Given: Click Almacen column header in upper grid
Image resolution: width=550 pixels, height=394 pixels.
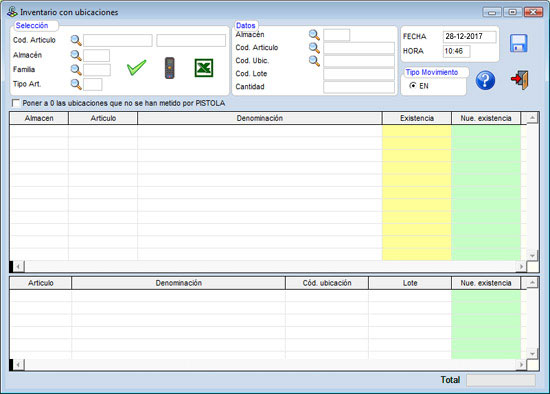Looking at the screenshot, I should tap(39, 118).
